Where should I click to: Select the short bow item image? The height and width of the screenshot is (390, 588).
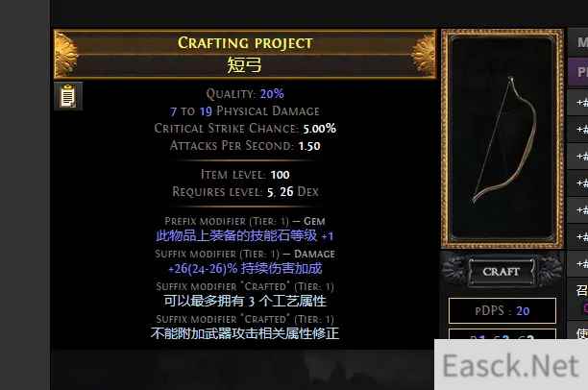point(502,139)
